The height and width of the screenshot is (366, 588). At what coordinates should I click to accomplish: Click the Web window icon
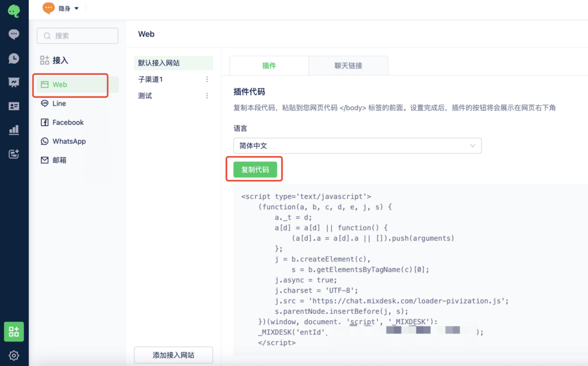click(x=45, y=84)
